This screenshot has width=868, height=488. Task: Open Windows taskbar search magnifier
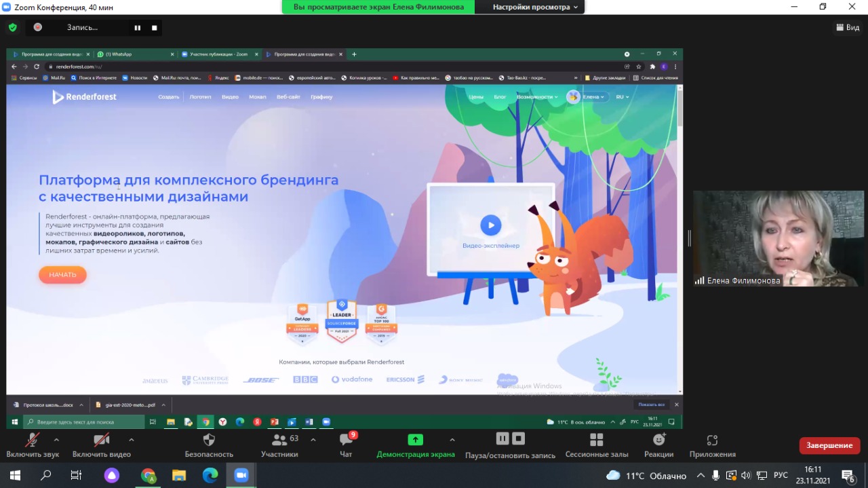[x=46, y=475]
